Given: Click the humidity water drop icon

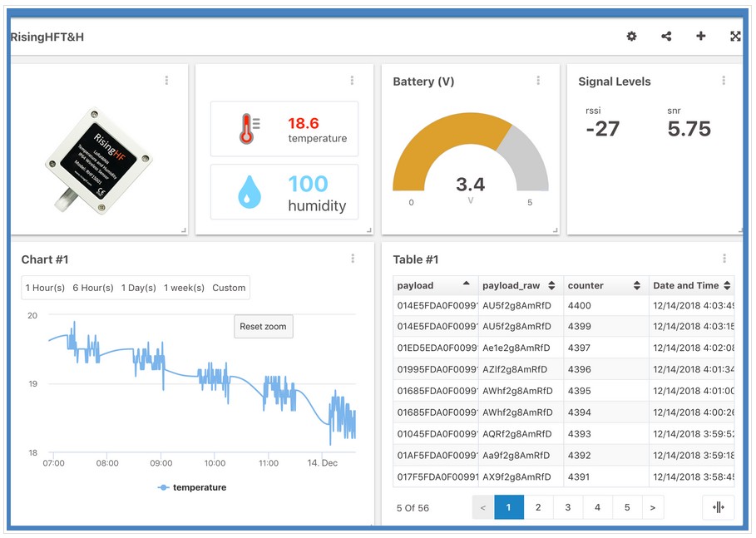Looking at the screenshot, I should (x=250, y=192).
